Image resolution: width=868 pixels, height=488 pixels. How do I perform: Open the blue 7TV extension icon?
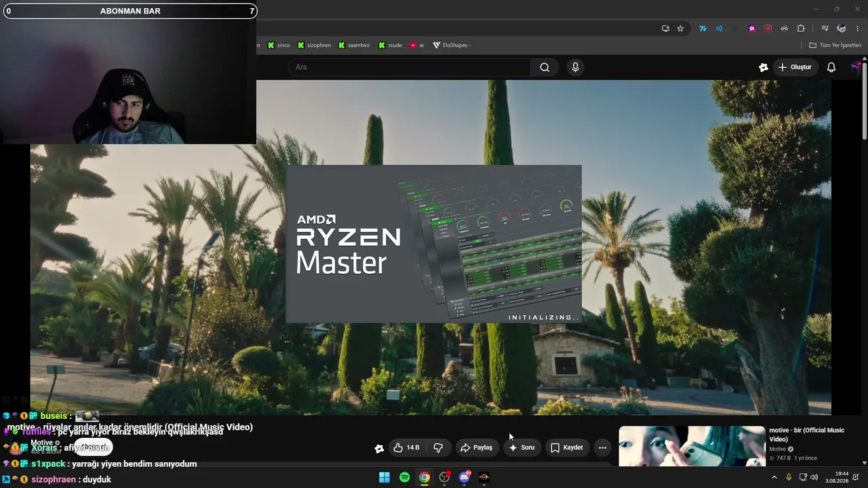coord(703,28)
